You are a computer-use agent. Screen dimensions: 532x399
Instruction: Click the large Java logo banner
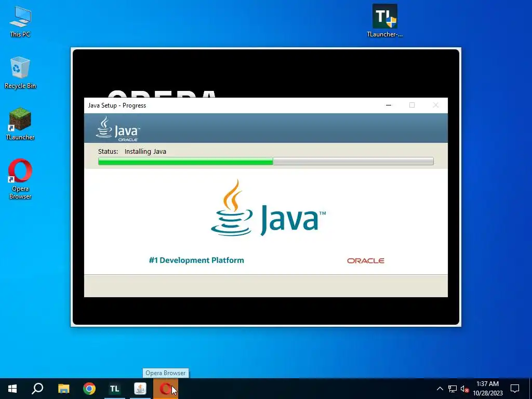pyautogui.click(x=268, y=208)
